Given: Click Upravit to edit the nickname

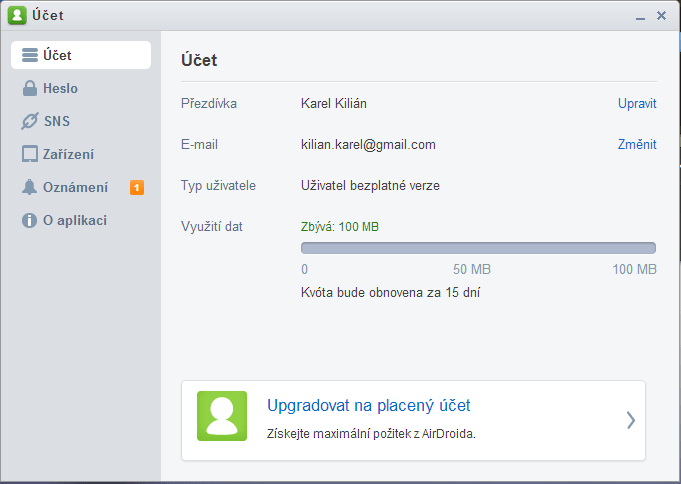Looking at the screenshot, I should (637, 103).
